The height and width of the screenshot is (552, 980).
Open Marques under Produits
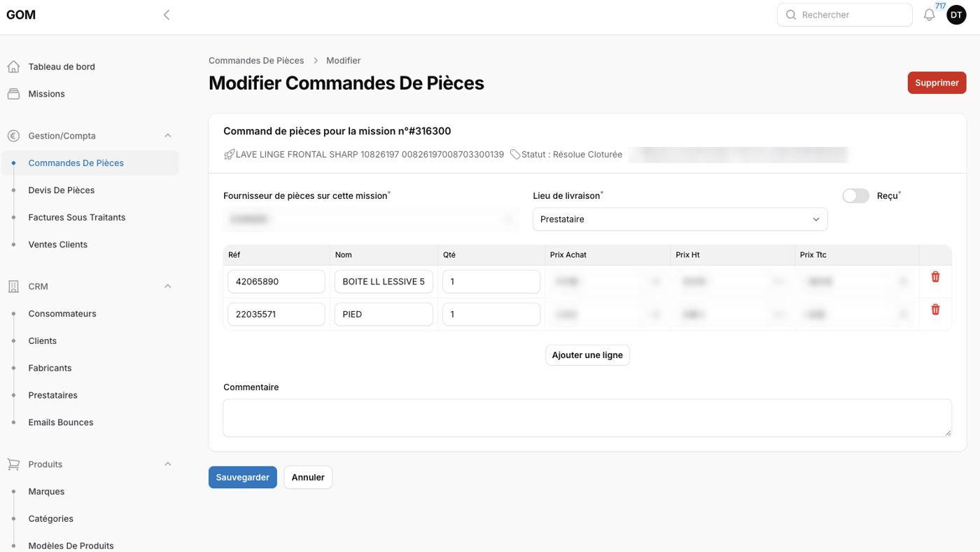tap(46, 492)
